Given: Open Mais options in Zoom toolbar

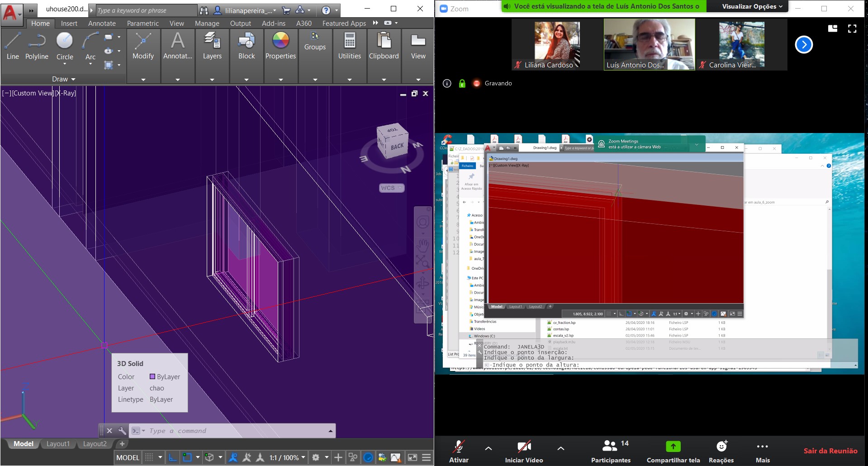Looking at the screenshot, I should point(763,451).
